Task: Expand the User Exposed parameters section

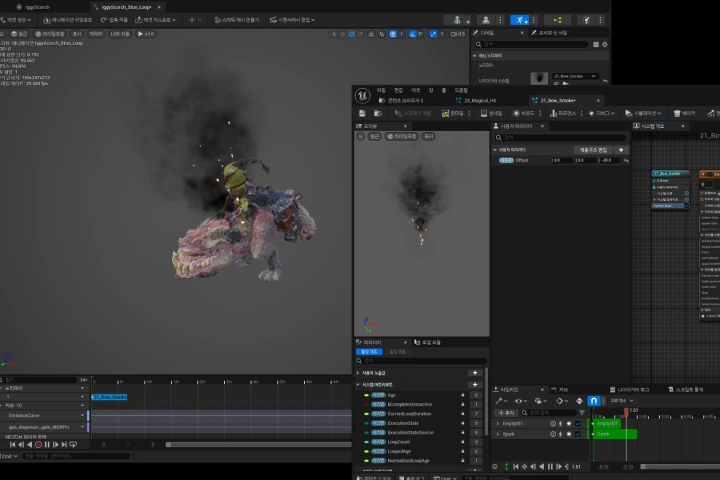Action: pos(358,373)
